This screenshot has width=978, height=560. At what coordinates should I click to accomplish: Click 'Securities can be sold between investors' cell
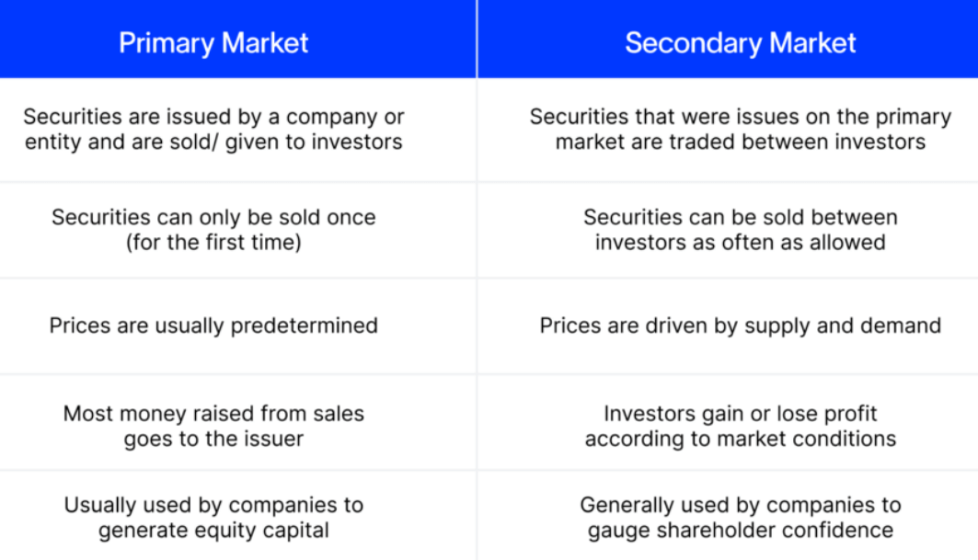coord(728,230)
